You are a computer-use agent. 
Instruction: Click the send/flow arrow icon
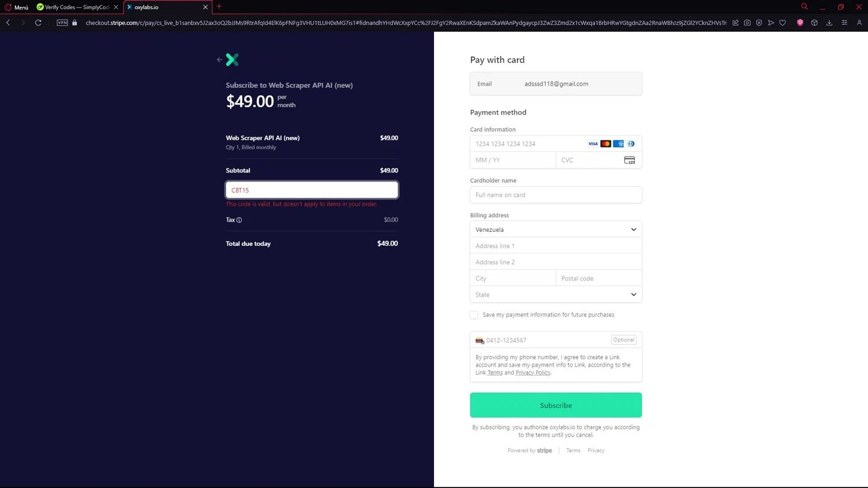[x=771, y=23]
